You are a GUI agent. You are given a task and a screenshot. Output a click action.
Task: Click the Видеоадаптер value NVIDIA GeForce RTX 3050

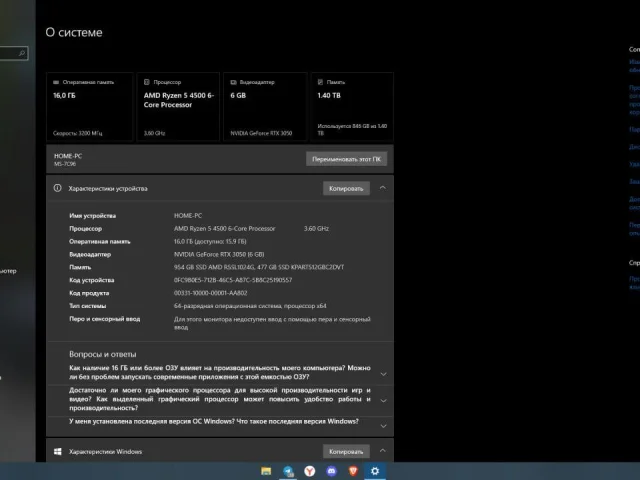pyautogui.click(x=219, y=254)
